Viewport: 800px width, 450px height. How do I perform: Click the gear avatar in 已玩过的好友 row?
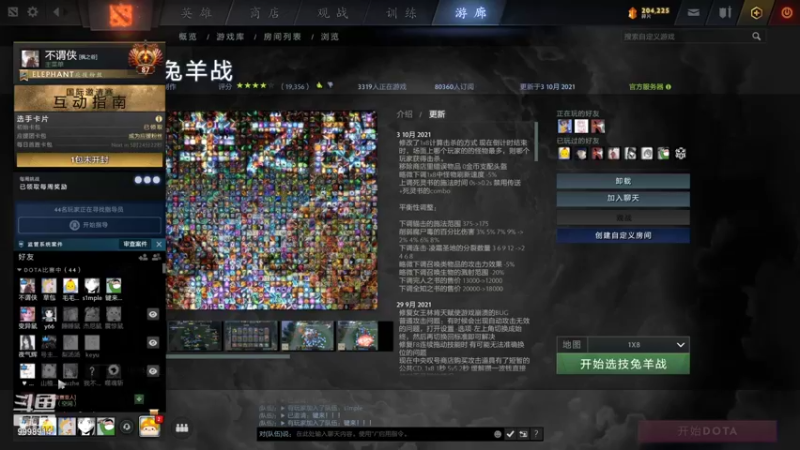680,153
